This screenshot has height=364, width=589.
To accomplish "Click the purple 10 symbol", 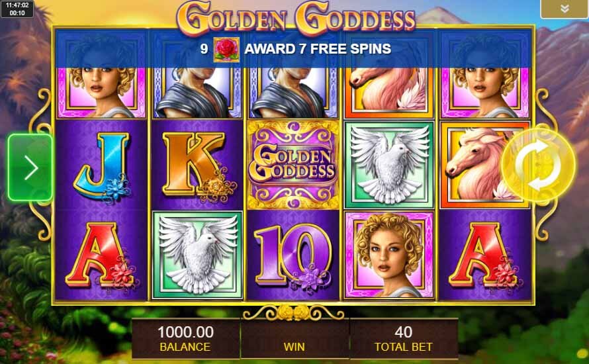I will pyautogui.click(x=293, y=256).
